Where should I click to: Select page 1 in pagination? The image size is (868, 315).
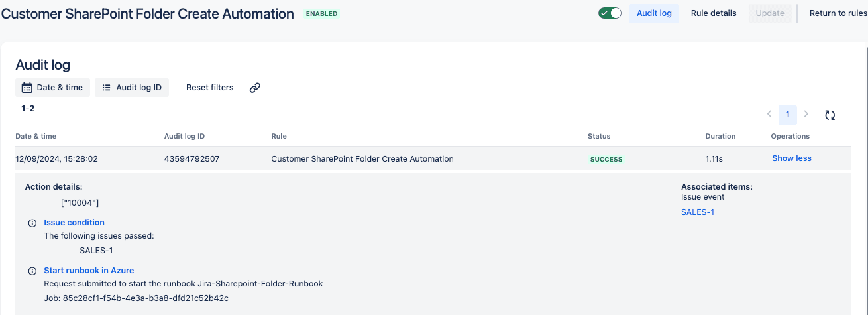click(787, 115)
